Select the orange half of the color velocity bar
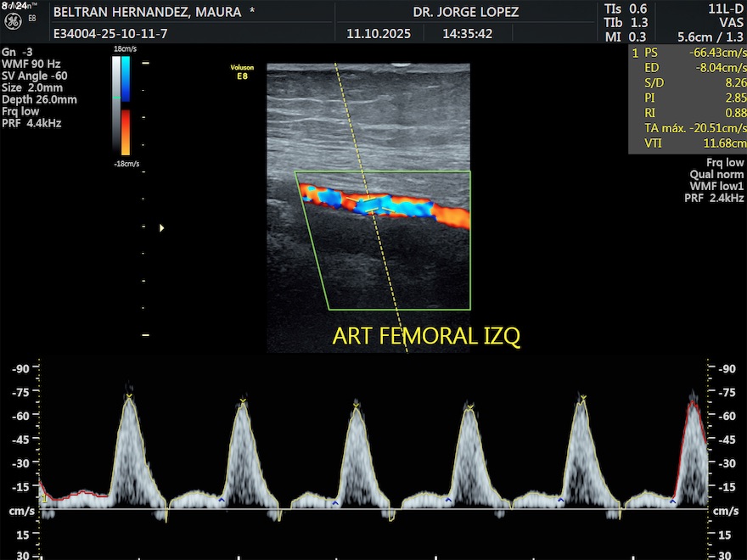The width and height of the screenshot is (747, 560). tap(126, 132)
